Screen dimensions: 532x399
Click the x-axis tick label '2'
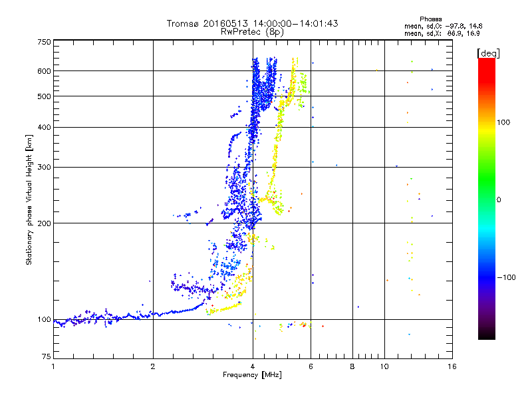pos(153,366)
